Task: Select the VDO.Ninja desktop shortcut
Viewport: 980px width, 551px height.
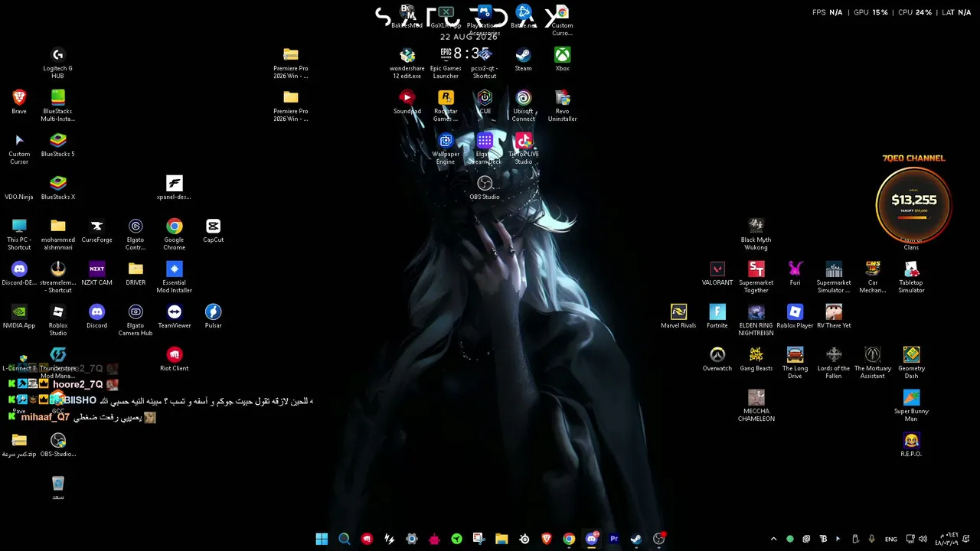Action: pyautogui.click(x=19, y=187)
